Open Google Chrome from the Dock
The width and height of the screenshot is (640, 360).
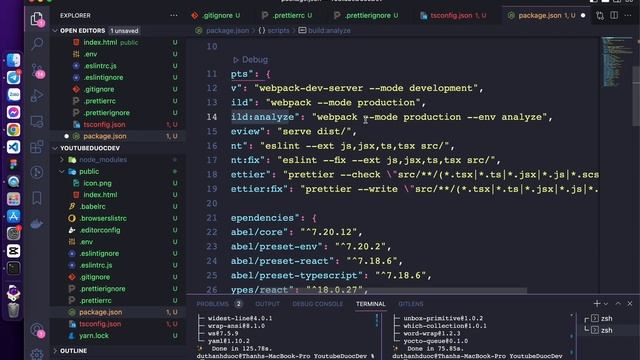(13, 129)
